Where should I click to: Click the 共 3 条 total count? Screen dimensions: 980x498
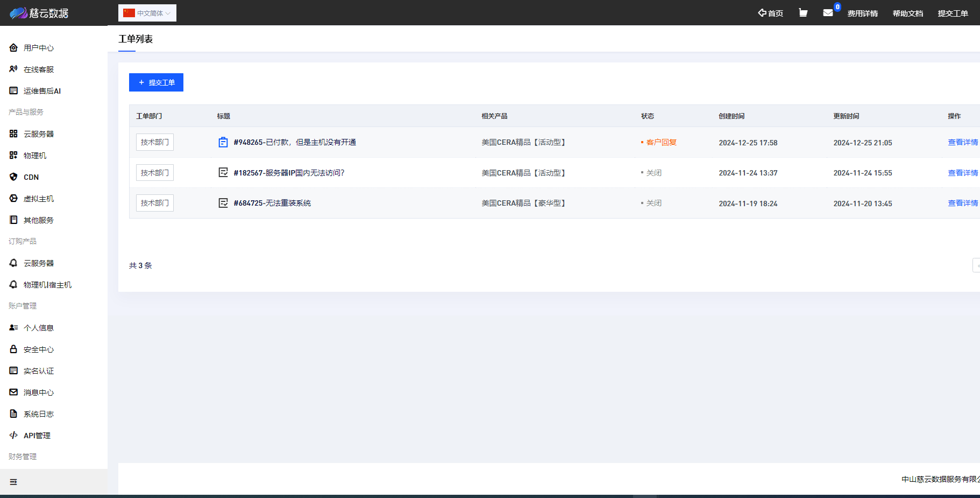[140, 265]
